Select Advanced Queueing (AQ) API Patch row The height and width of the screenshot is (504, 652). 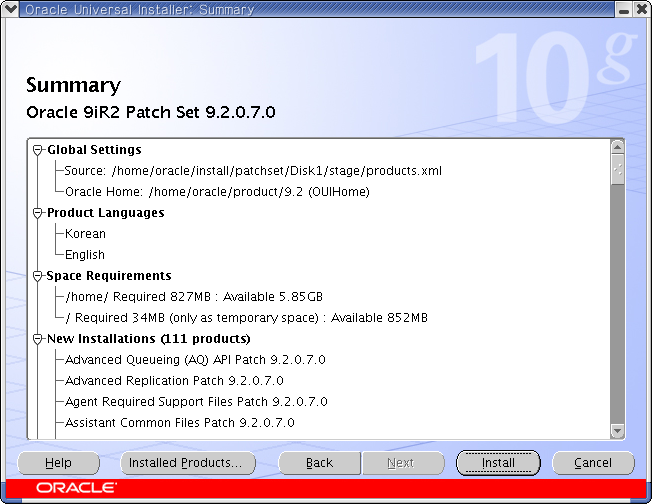pos(195,360)
